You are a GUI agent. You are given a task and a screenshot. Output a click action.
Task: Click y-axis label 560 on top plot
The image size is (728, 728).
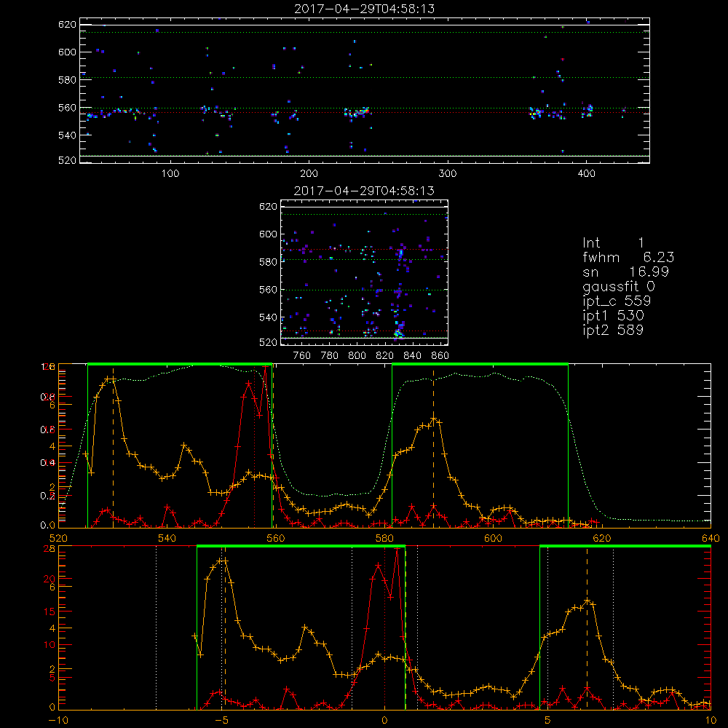(67, 108)
